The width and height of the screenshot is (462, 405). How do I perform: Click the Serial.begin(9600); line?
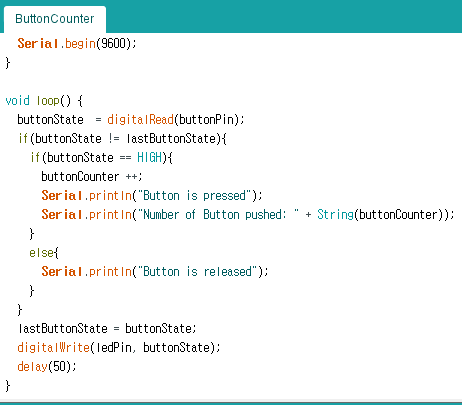[77, 43]
